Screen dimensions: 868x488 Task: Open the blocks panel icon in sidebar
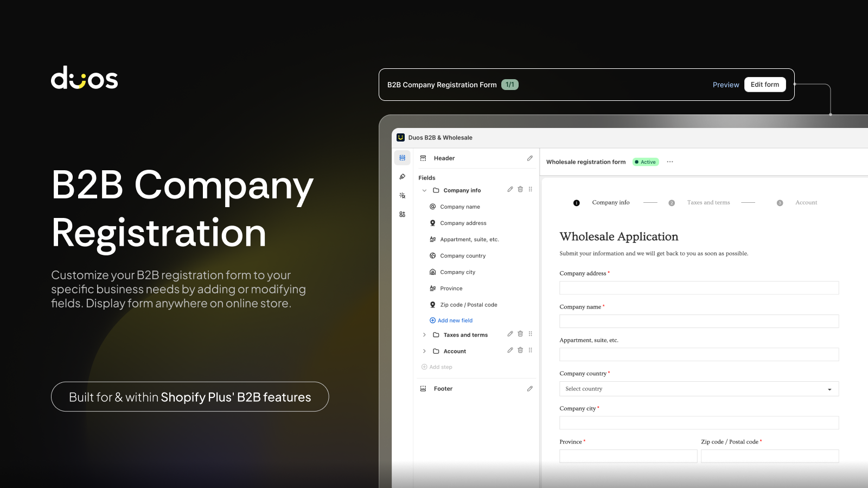[402, 214]
